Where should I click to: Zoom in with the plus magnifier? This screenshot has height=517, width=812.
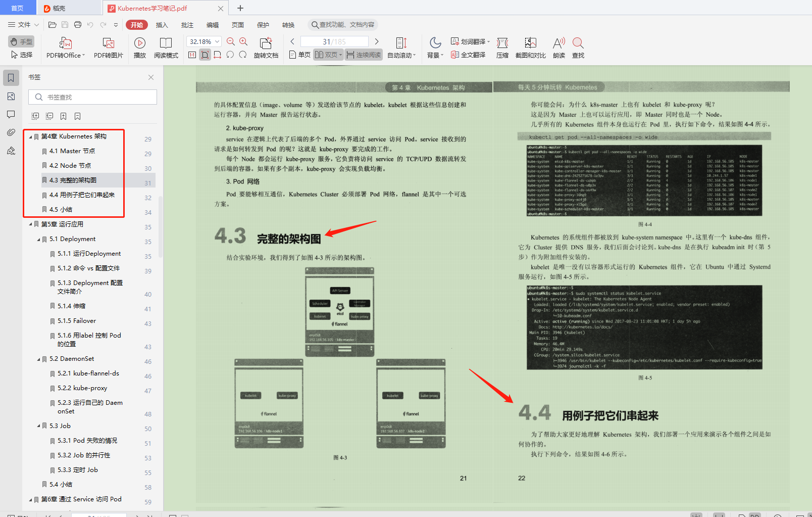(x=243, y=41)
